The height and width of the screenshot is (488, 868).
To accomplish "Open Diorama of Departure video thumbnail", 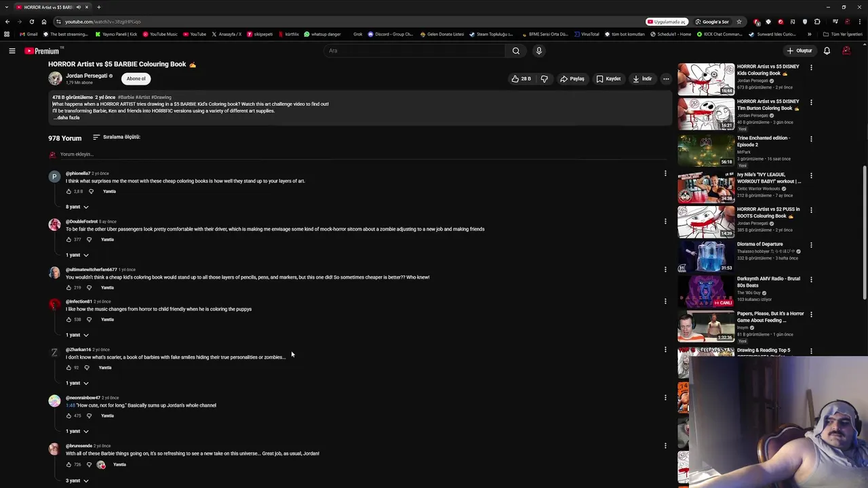I will click(706, 257).
